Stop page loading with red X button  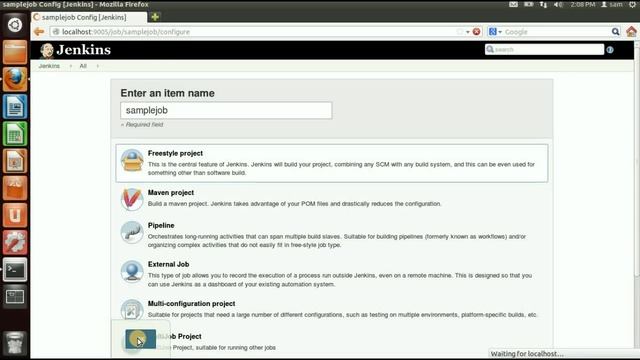click(x=476, y=31)
